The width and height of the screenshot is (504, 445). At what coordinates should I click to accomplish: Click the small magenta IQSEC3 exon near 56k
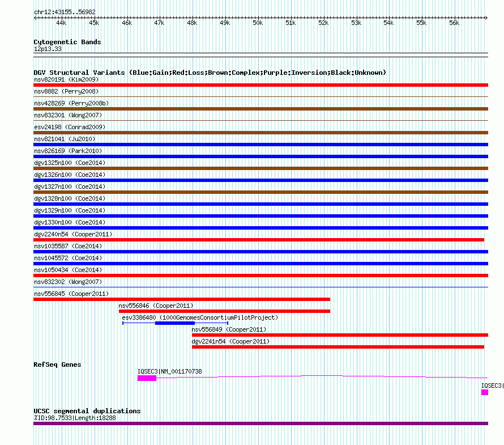485,392
